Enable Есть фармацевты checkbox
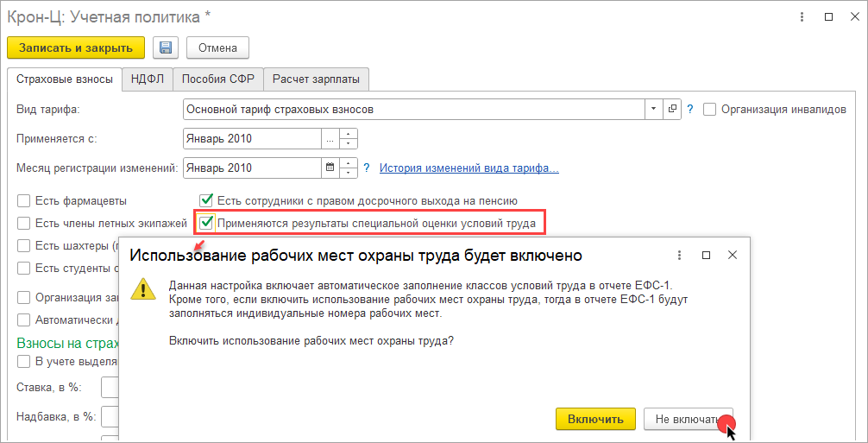Viewport: 868px width, 443px height. pos(23,200)
